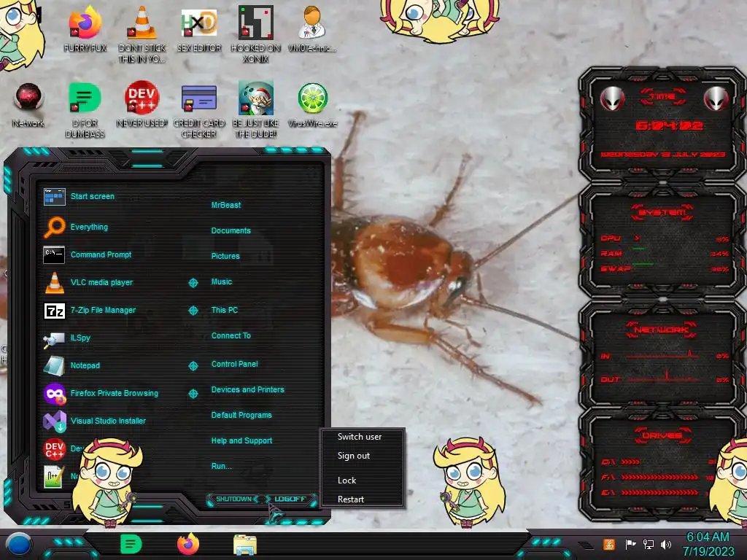
Task: Open Music from the start menu
Action: coord(222,282)
